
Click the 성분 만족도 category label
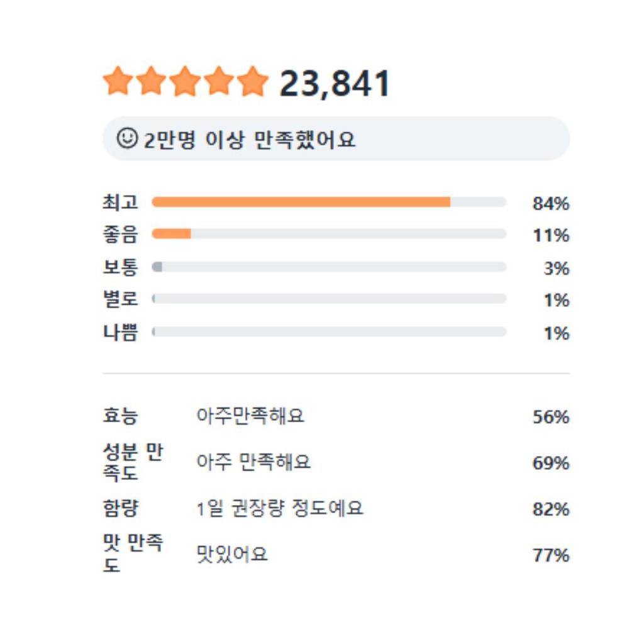click(x=132, y=462)
